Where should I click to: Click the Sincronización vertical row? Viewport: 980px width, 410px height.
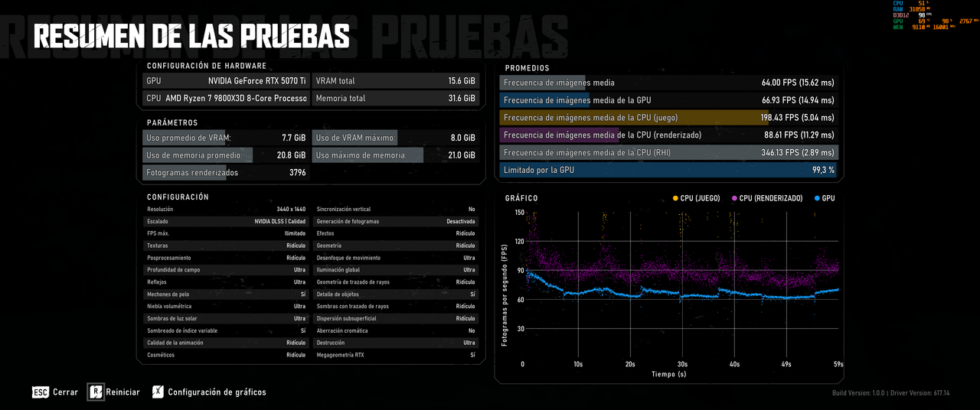[396, 209]
